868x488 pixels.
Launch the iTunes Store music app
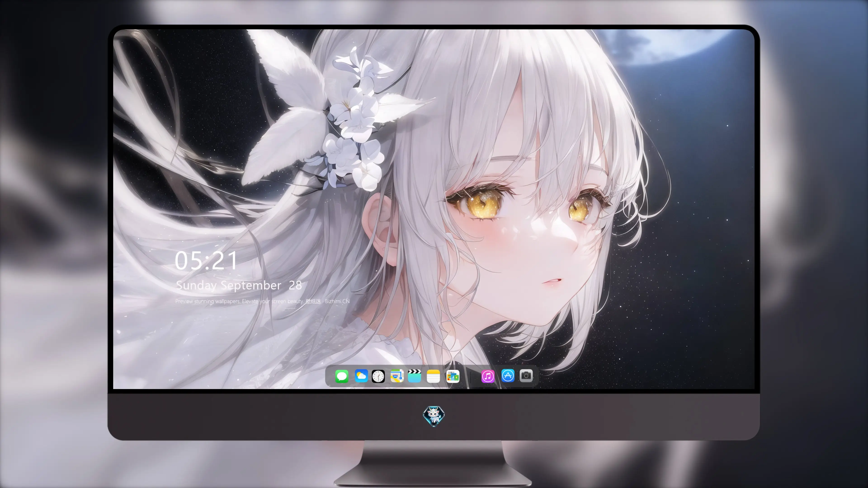pyautogui.click(x=488, y=376)
